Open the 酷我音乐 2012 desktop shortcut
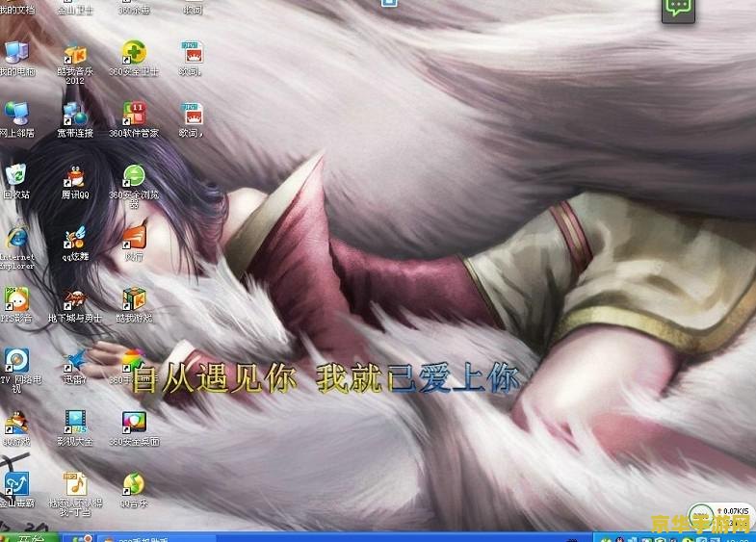This screenshot has height=542, width=756. tap(75, 55)
